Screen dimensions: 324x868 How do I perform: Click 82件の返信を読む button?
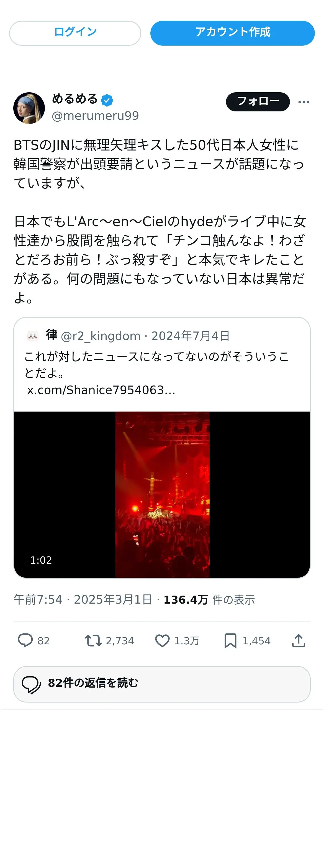point(162,684)
